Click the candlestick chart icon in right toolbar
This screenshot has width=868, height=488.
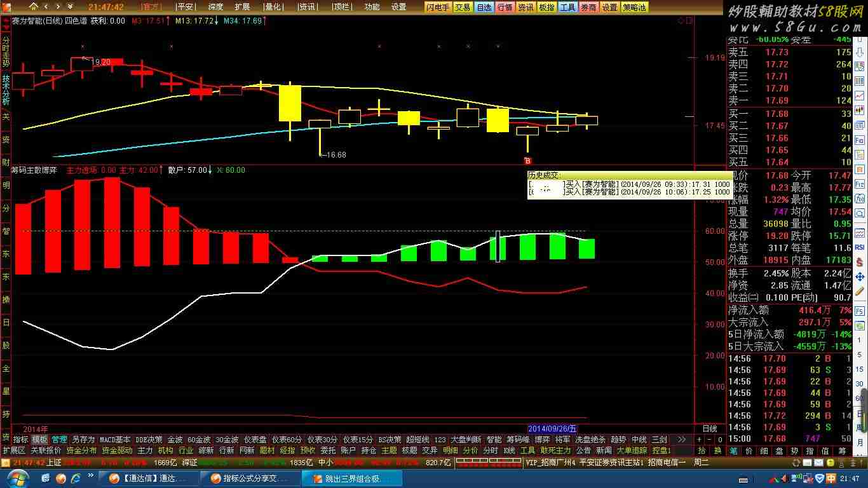[860, 111]
